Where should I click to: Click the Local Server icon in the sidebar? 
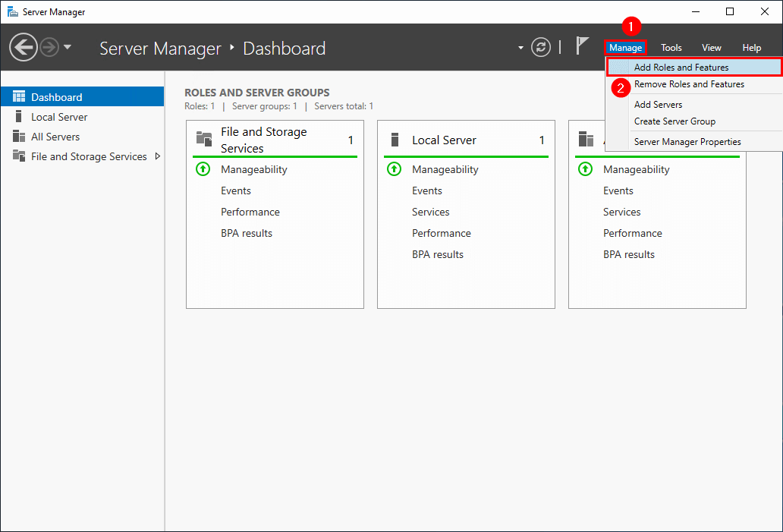(x=18, y=116)
